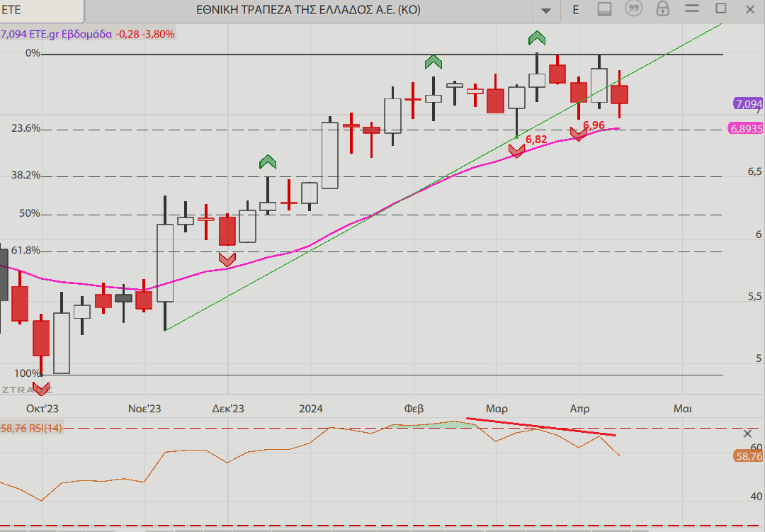Click the company name title ΕΘΝΙΚΗ ΤΡΑΠΕΖΑ
Viewport: 765px width, 532px height.
(308, 10)
